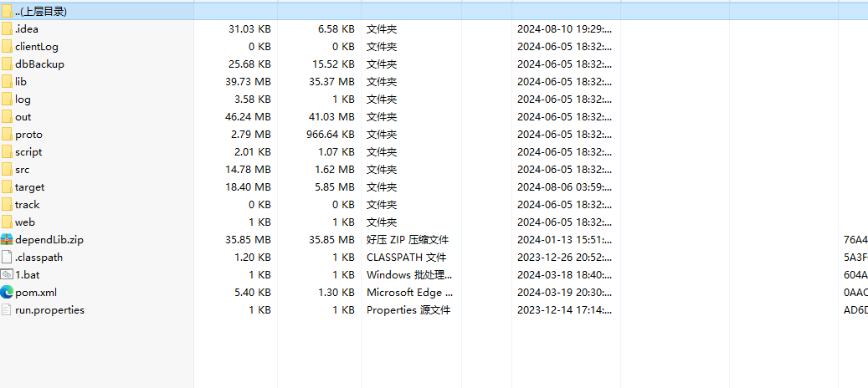Select the track folder name

point(27,205)
